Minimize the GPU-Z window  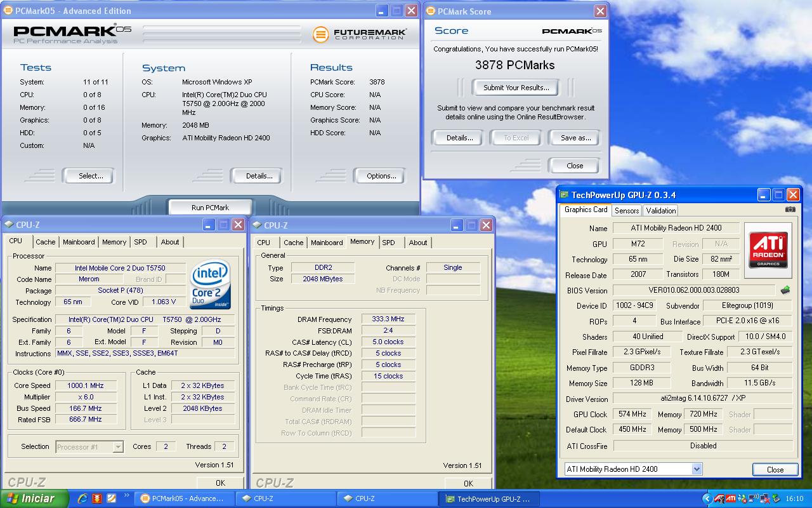click(764, 195)
